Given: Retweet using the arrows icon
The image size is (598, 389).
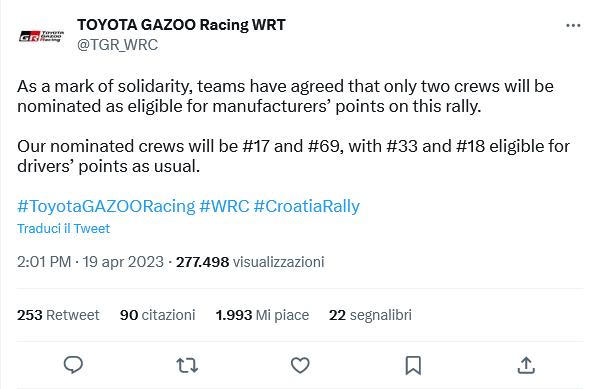Looking at the screenshot, I should pos(187,365).
